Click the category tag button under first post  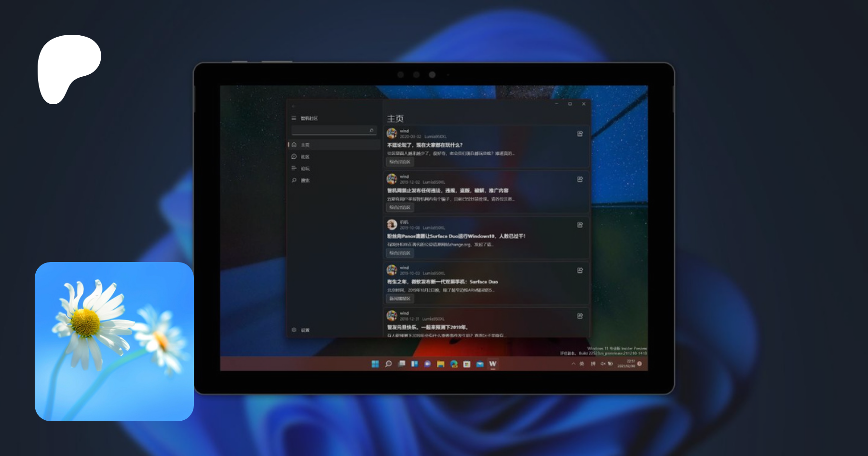point(400,162)
